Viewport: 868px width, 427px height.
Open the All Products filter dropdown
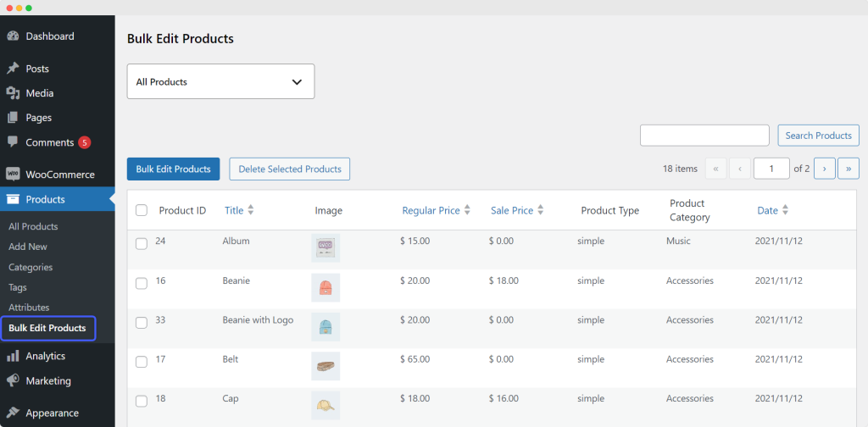[220, 82]
